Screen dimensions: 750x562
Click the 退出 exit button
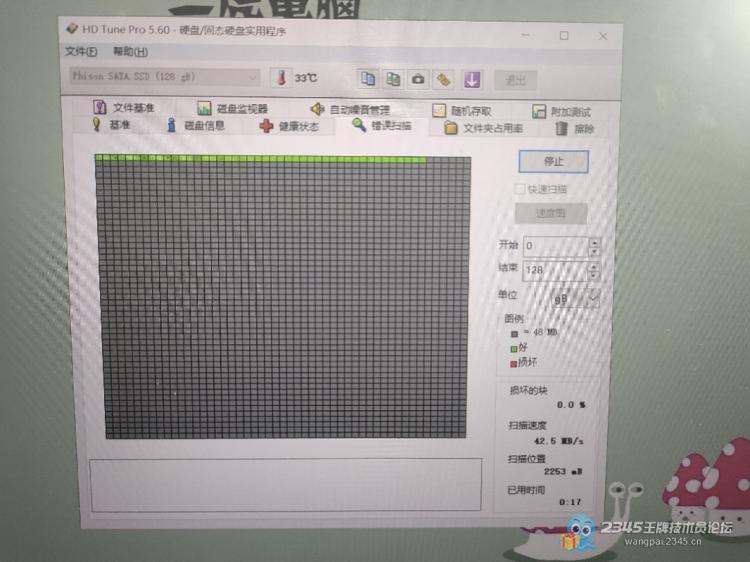coord(515,80)
